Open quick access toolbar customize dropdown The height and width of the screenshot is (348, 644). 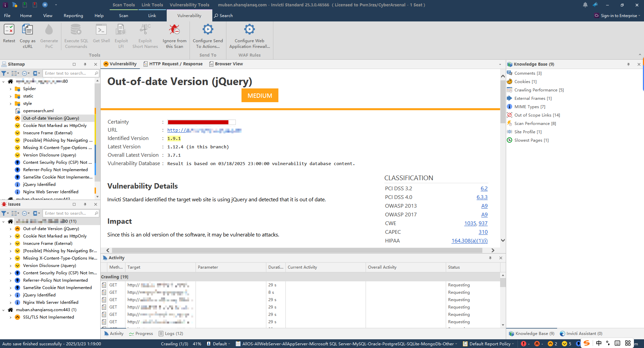click(56, 5)
